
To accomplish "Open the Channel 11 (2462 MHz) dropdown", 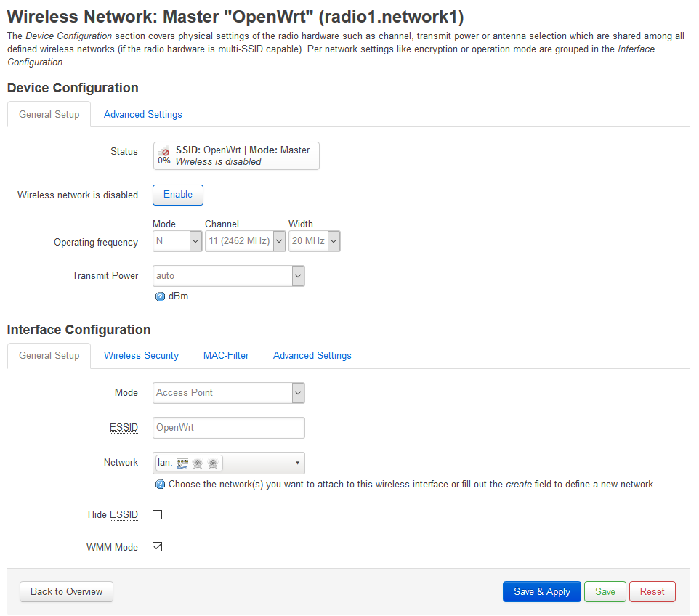I will coord(245,241).
